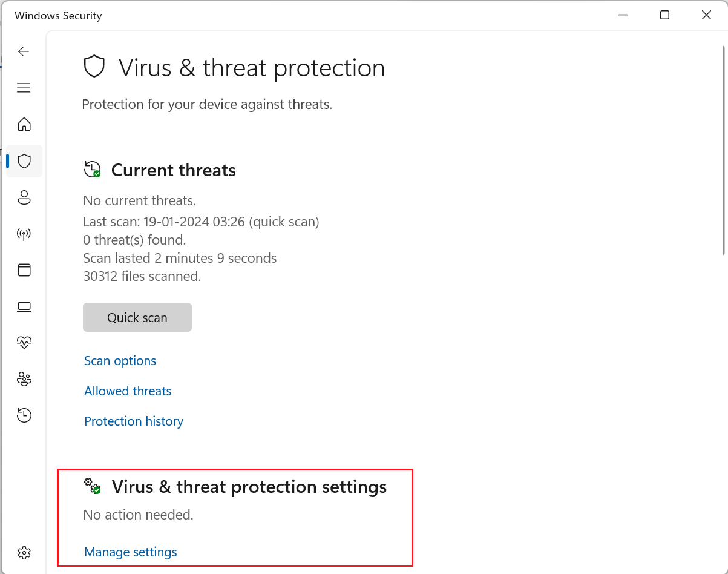Open Protection history clock icon in sidebar
The image size is (728, 574).
tap(24, 415)
